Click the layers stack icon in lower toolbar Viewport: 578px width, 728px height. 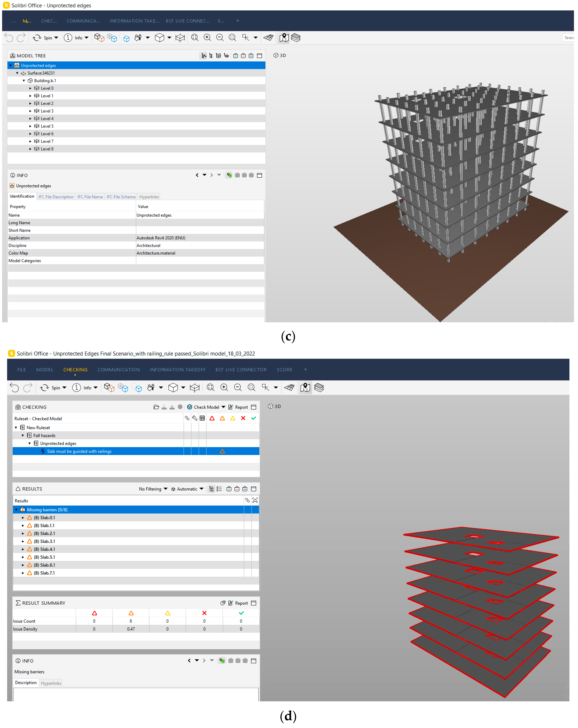point(319,388)
